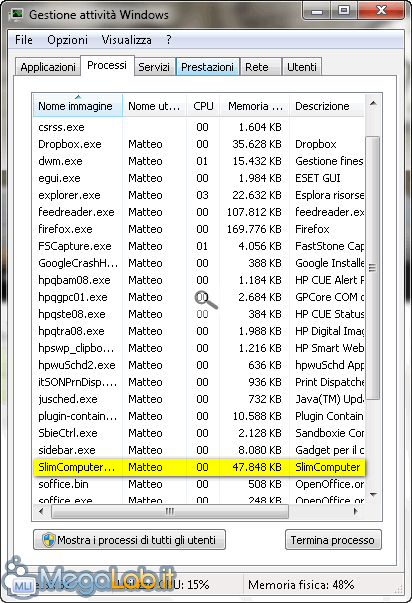This screenshot has height=603, width=412.
Task: Open the File menu
Action: coord(24,40)
